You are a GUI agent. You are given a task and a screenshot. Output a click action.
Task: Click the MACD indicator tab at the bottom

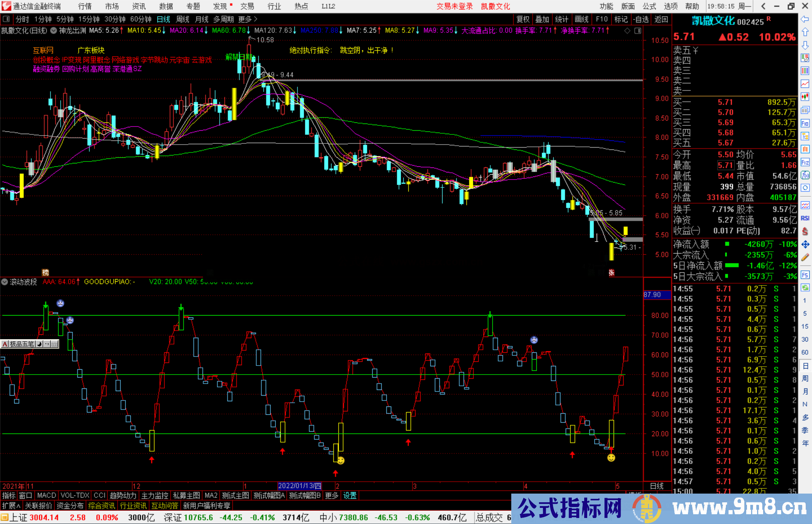pyautogui.click(x=47, y=495)
